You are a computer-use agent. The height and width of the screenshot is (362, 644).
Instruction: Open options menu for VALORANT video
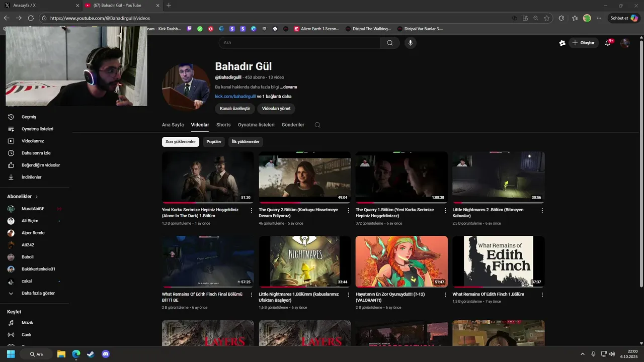coord(445,295)
